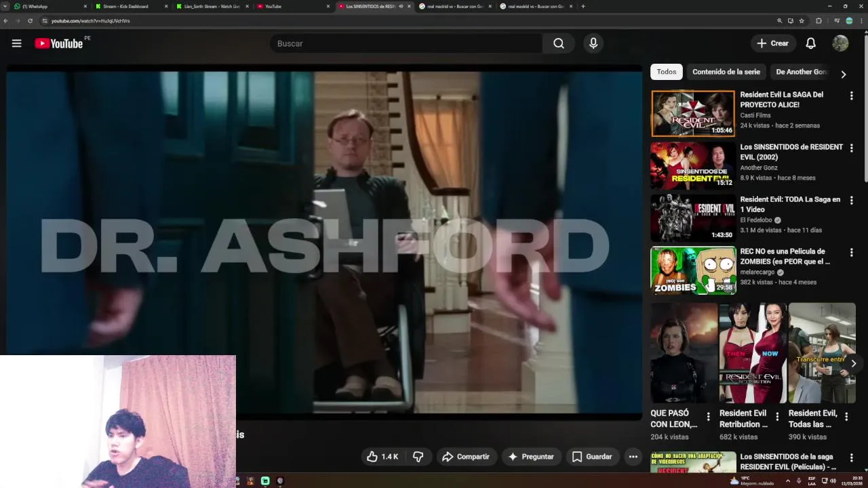This screenshot has height=488, width=868.
Task: Click the Preguntar button
Action: click(x=531, y=457)
